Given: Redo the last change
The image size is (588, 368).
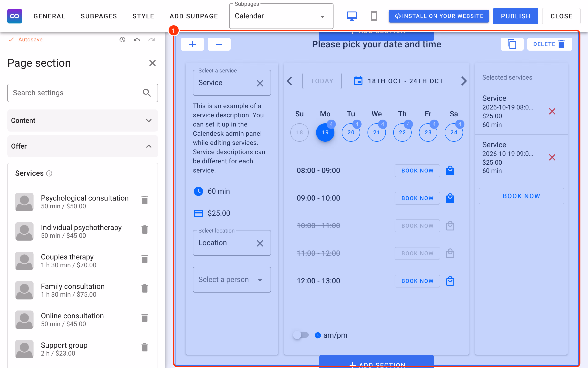Looking at the screenshot, I should pyautogui.click(x=152, y=39).
